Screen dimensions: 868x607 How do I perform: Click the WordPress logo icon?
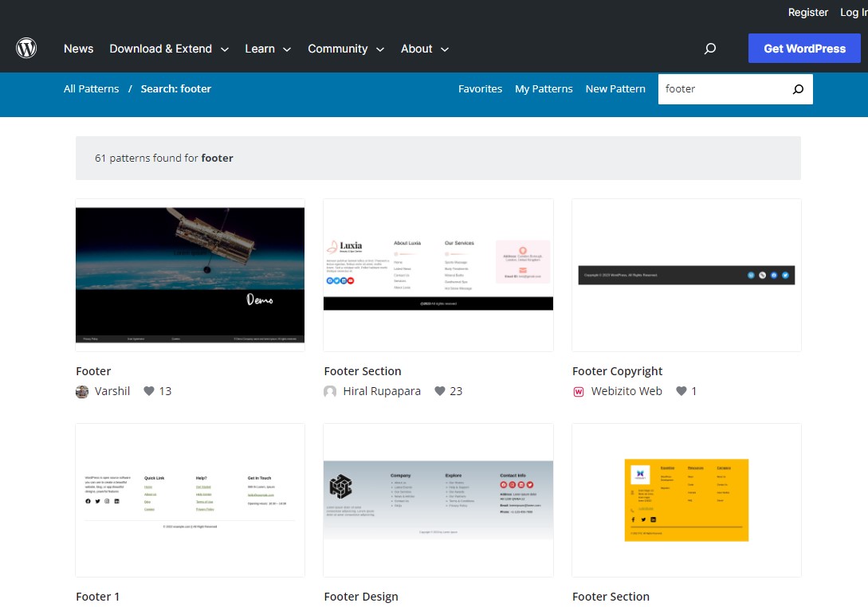coord(26,49)
